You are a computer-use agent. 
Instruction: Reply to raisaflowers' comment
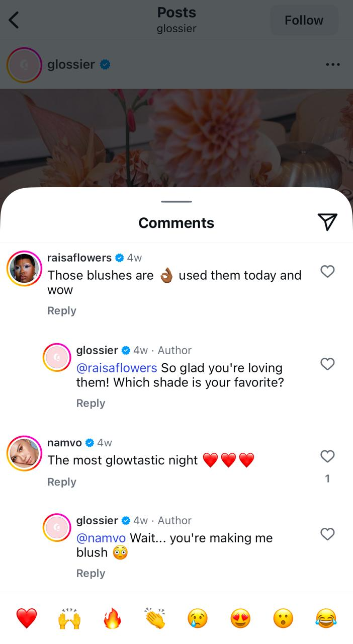(62, 310)
